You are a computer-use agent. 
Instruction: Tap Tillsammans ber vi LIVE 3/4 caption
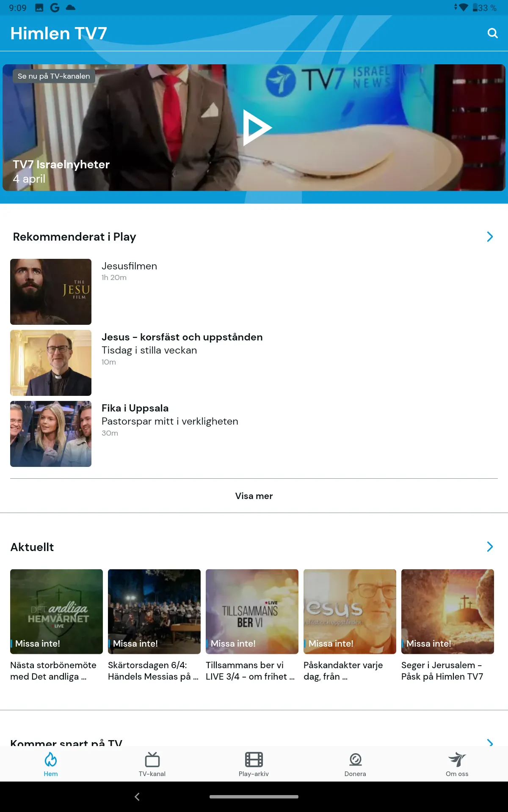click(250, 671)
